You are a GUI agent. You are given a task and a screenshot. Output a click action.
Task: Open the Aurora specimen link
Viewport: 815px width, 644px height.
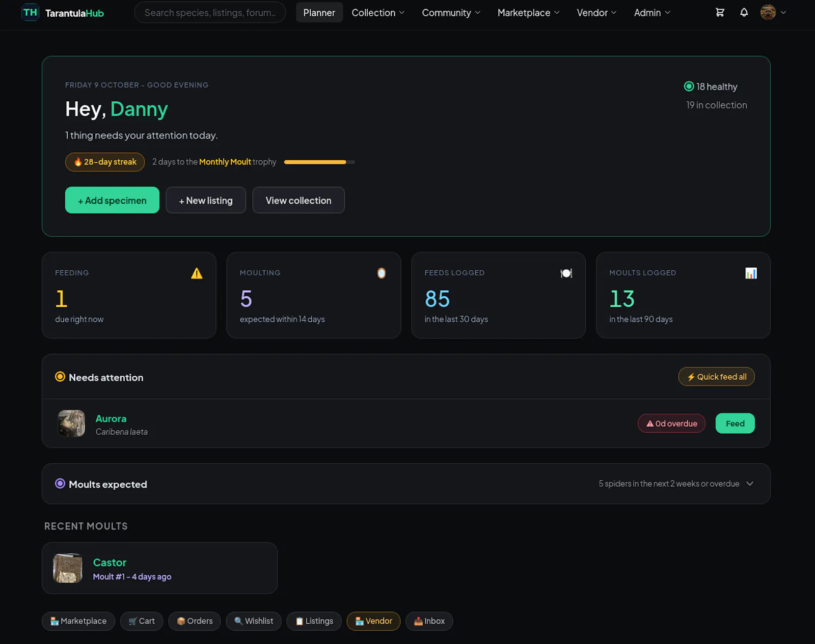point(111,418)
